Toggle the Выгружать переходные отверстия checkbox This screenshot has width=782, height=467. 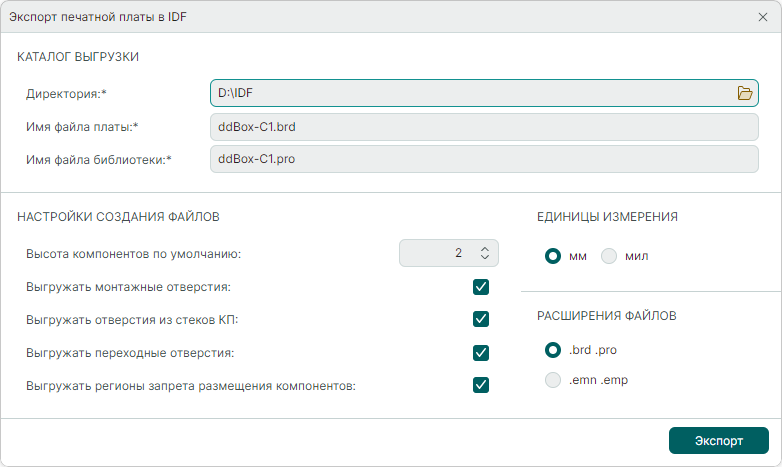tap(481, 352)
